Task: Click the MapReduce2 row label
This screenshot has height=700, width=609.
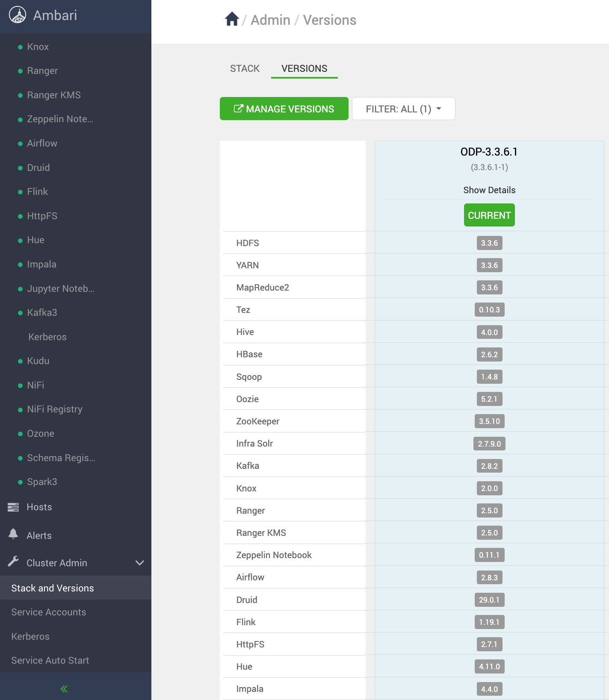Action: [263, 288]
